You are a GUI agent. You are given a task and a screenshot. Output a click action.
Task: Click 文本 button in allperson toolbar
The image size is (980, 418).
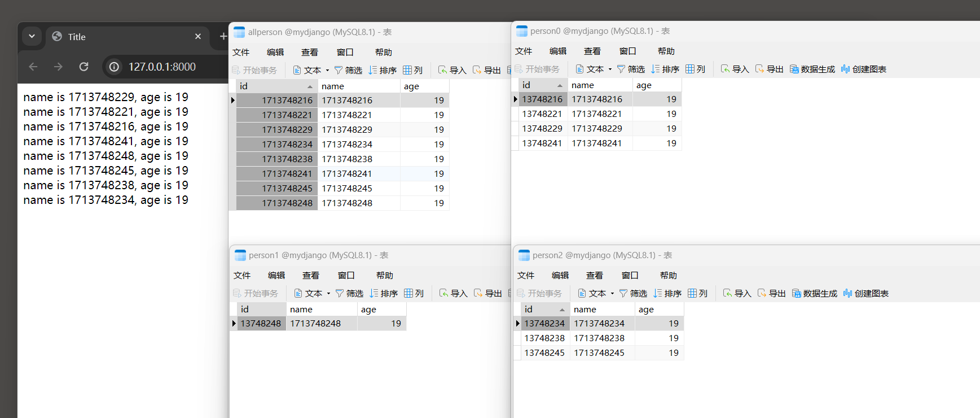point(307,70)
